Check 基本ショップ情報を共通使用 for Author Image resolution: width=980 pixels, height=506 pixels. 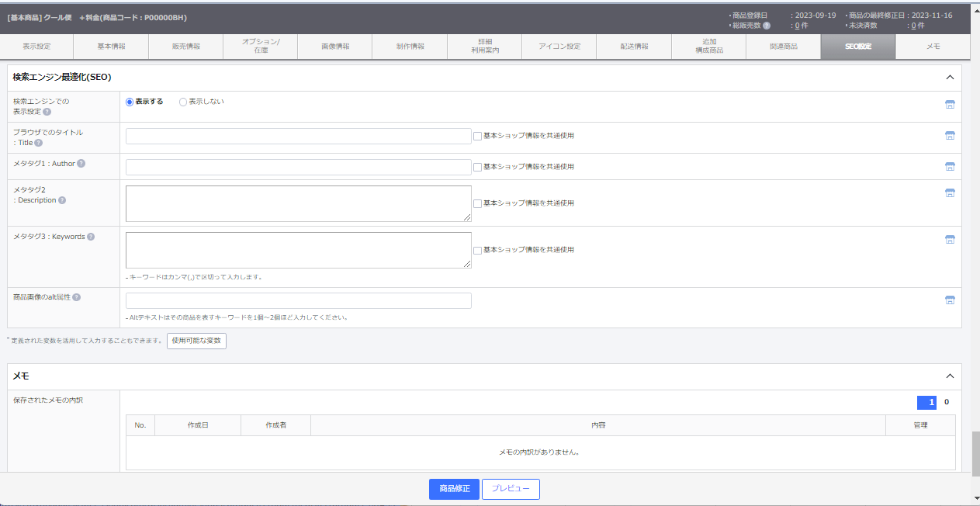pos(478,167)
